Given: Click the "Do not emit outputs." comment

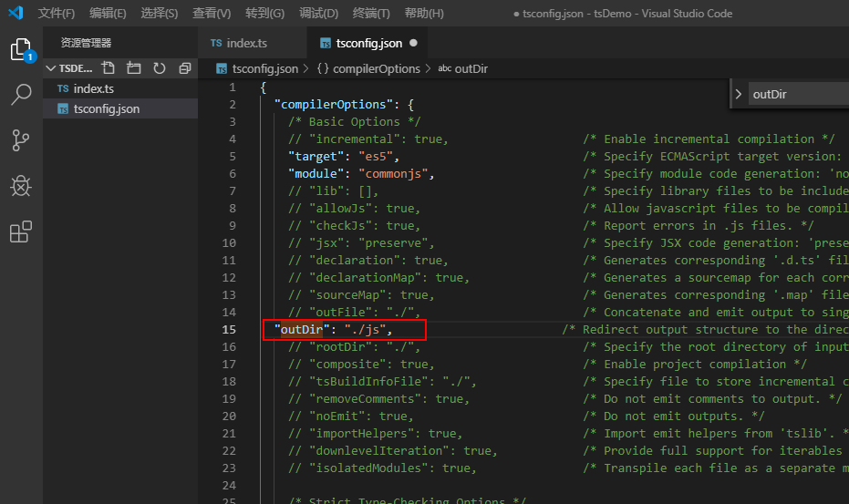Looking at the screenshot, I should point(674,416).
